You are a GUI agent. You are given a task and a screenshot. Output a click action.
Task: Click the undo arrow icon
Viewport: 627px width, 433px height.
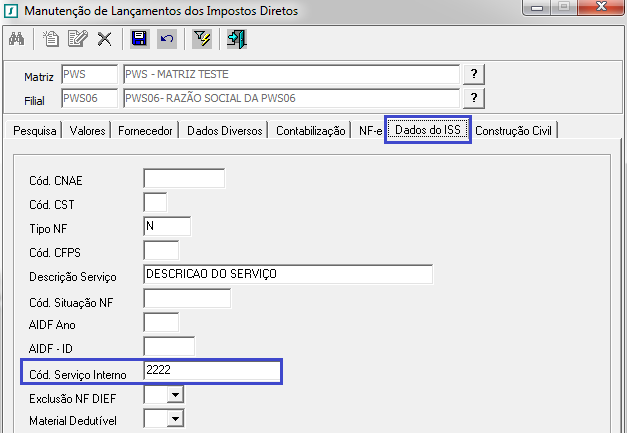click(167, 39)
